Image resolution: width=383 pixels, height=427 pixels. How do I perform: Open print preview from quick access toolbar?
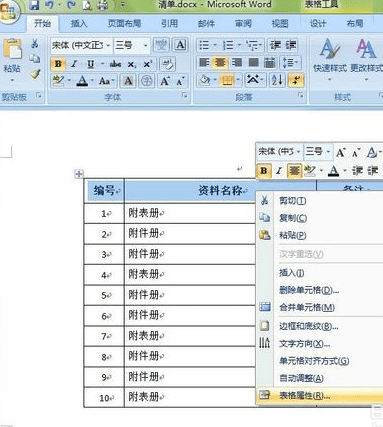click(x=87, y=5)
